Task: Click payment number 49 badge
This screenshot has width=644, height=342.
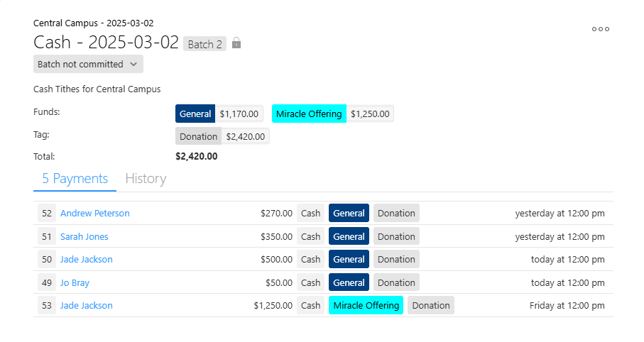Action: coord(47,283)
